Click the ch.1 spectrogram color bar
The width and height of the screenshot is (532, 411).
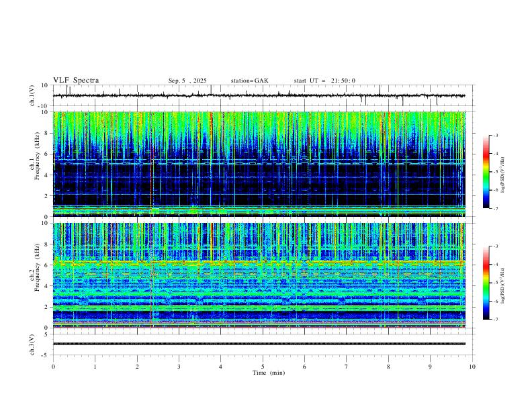pos(486,172)
